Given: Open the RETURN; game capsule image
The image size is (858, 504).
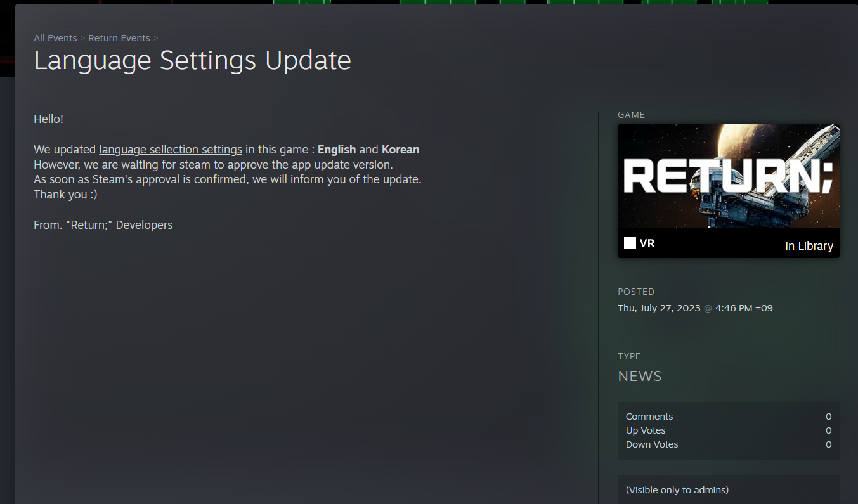Looking at the screenshot, I should tap(729, 176).
